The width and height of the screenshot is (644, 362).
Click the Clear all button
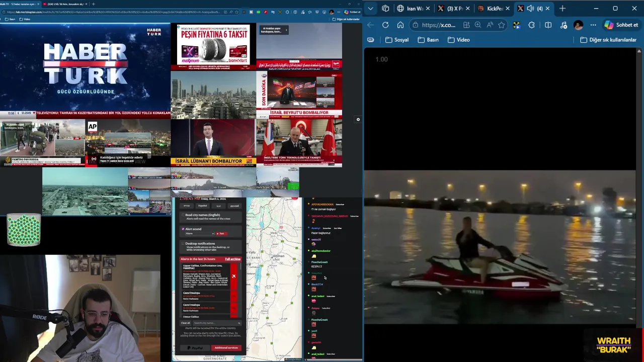186,323
